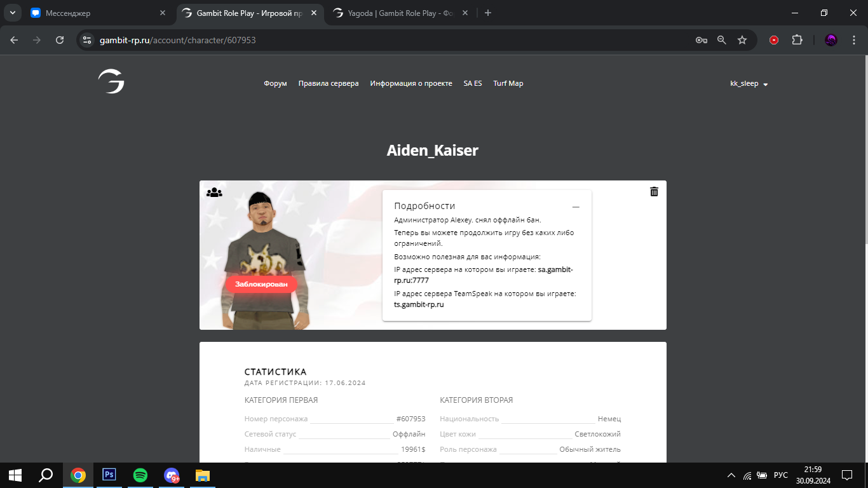
Task: Launch Photoshop from the taskbar
Action: pyautogui.click(x=109, y=475)
